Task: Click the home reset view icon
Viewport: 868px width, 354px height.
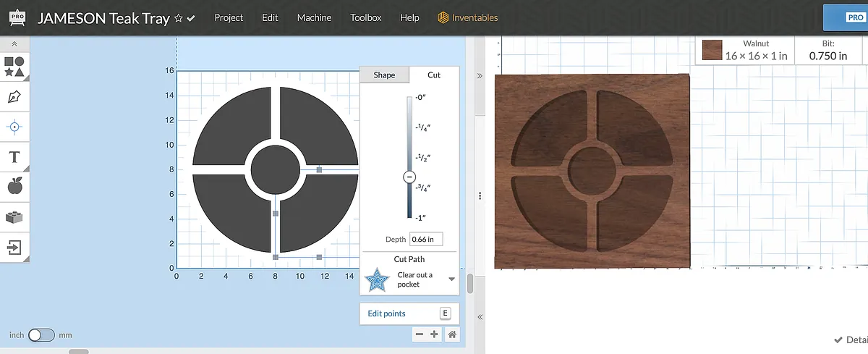Action: click(x=451, y=334)
